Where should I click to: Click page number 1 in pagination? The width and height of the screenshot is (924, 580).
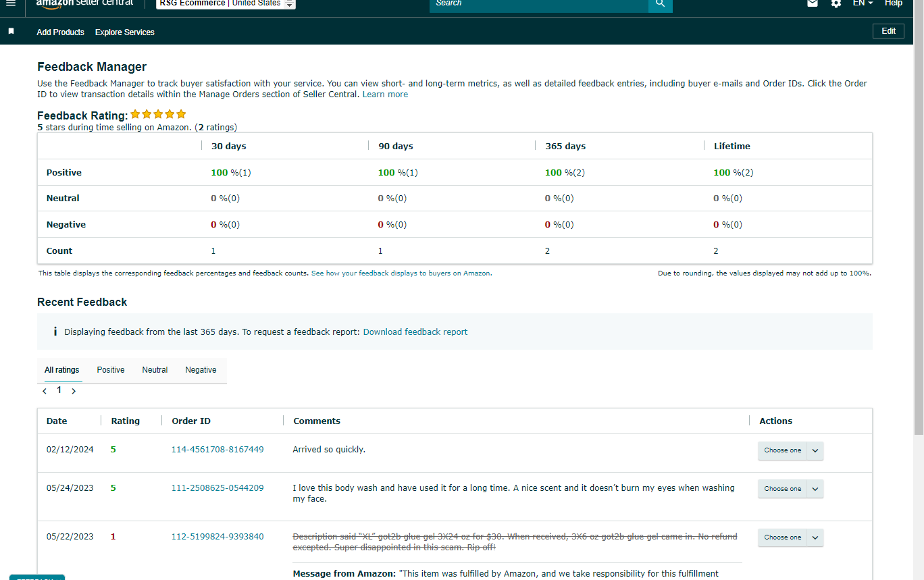(59, 390)
